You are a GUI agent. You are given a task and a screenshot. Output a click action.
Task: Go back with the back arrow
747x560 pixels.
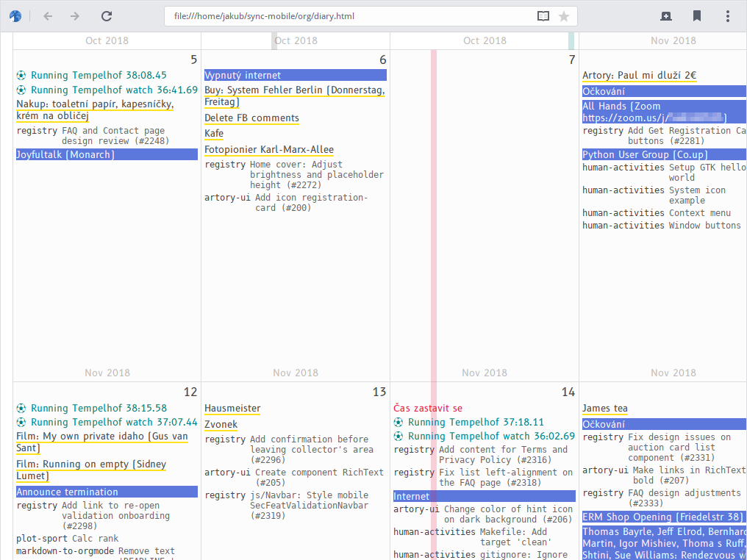(48, 16)
